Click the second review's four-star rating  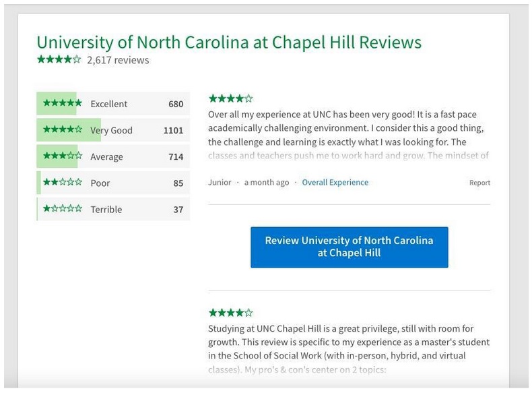tap(230, 313)
